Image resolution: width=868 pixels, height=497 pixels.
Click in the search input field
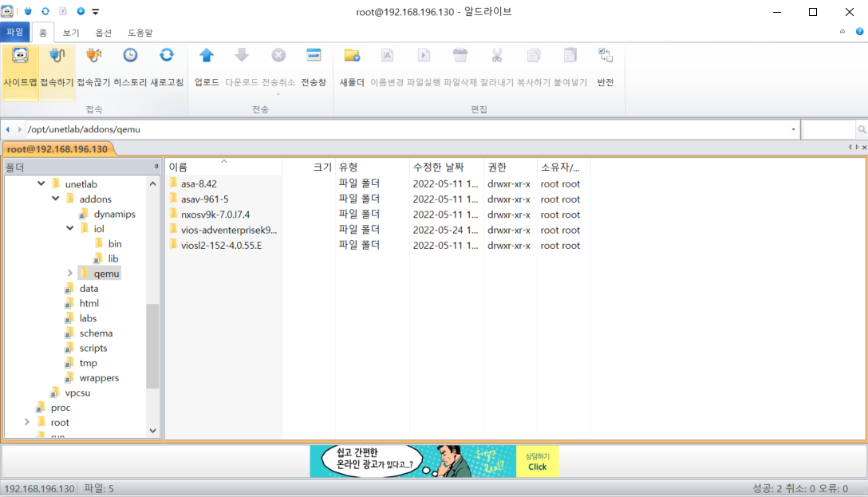(829, 129)
